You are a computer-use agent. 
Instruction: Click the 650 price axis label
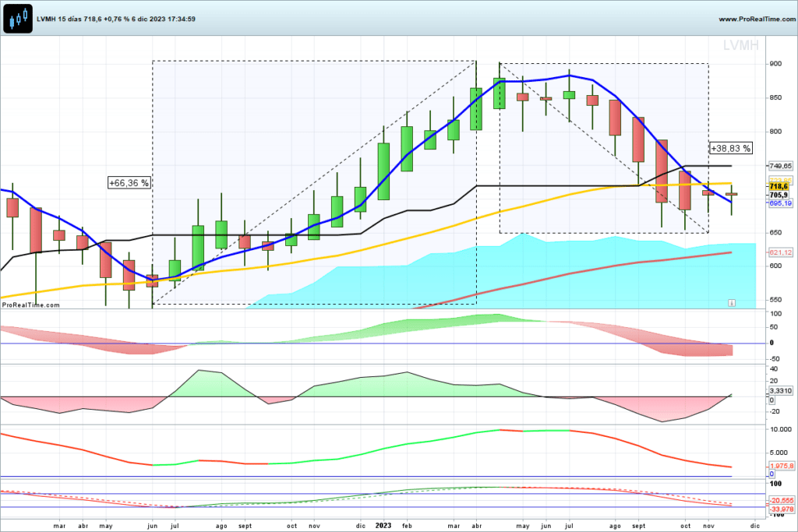tap(775, 232)
